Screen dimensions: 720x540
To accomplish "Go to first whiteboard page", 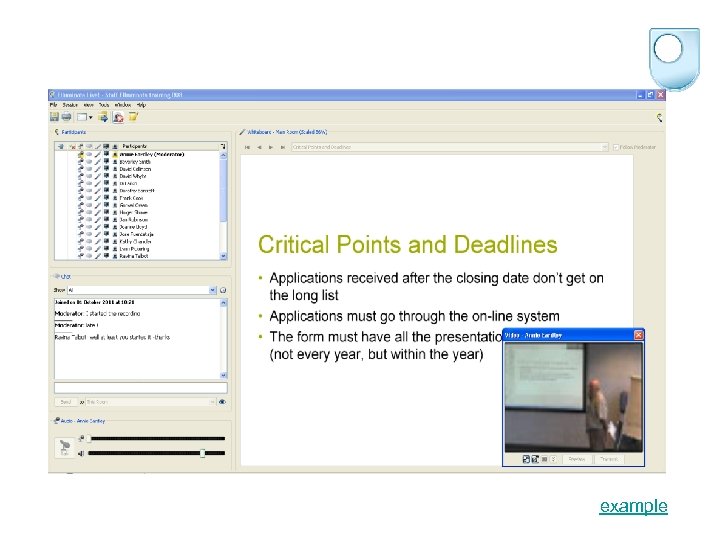I will click(x=248, y=147).
